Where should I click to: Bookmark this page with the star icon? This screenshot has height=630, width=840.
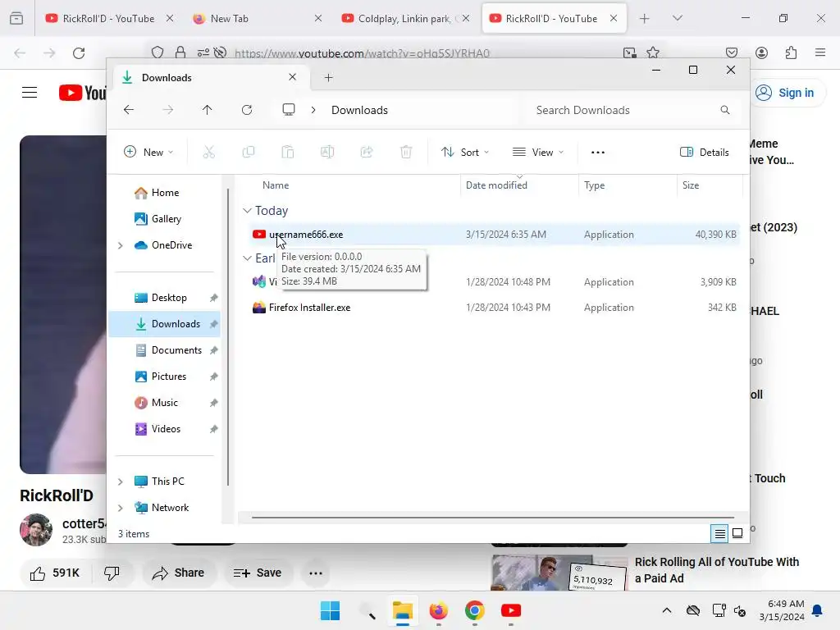652,52
